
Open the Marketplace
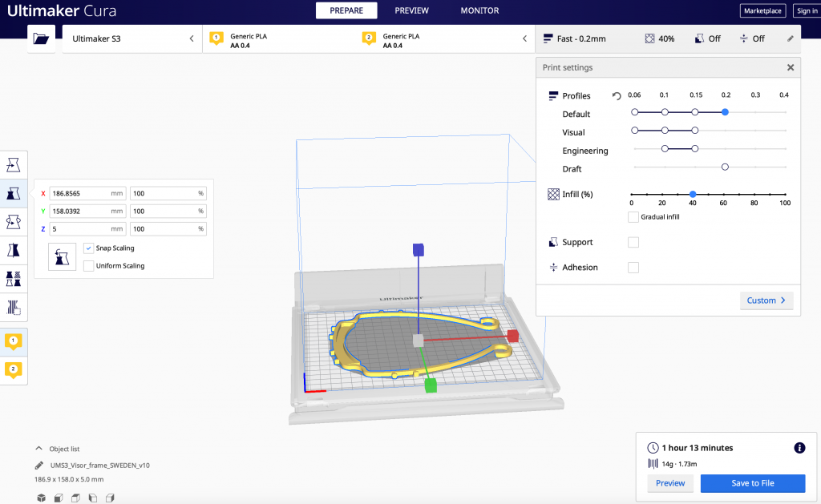click(763, 10)
